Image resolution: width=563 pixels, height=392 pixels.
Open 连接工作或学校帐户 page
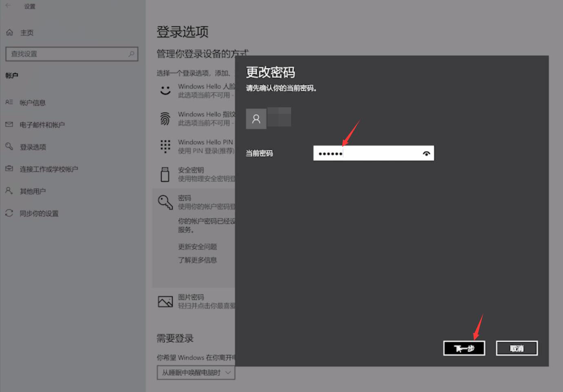(49, 169)
